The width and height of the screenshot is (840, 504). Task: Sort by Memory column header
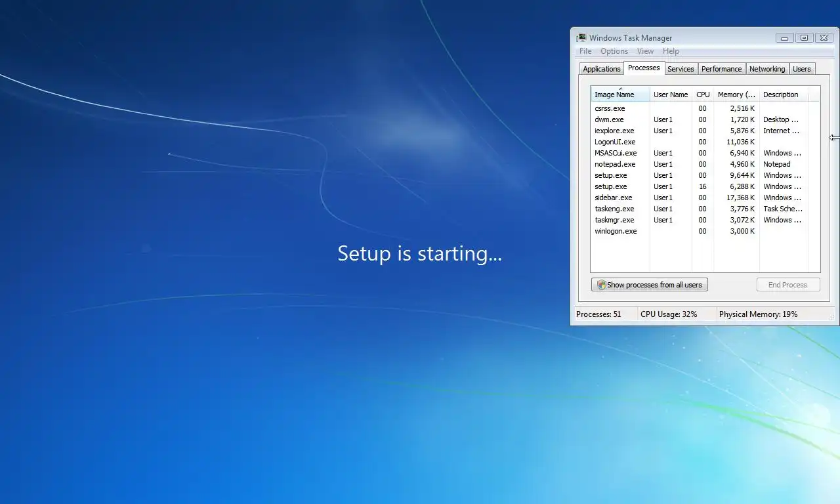[x=736, y=94]
